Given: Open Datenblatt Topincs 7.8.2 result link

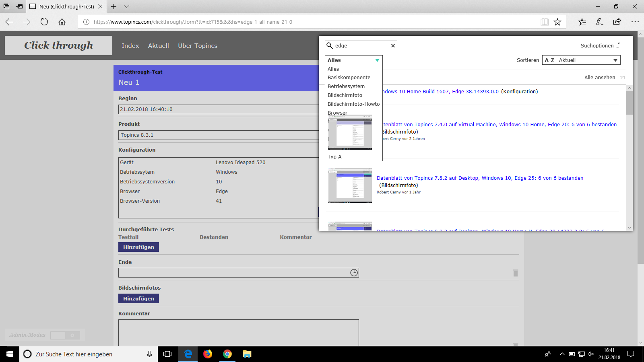Looking at the screenshot, I should pyautogui.click(x=480, y=178).
